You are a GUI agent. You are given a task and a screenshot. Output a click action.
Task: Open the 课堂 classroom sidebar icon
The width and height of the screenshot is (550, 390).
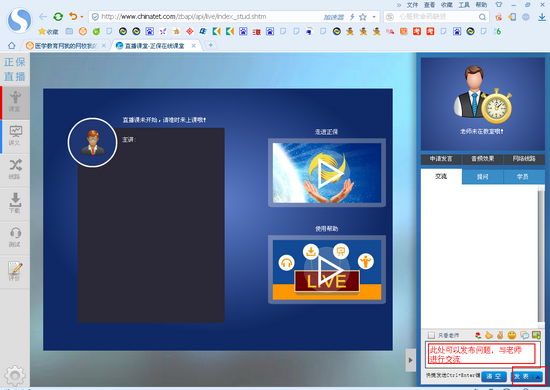click(15, 102)
